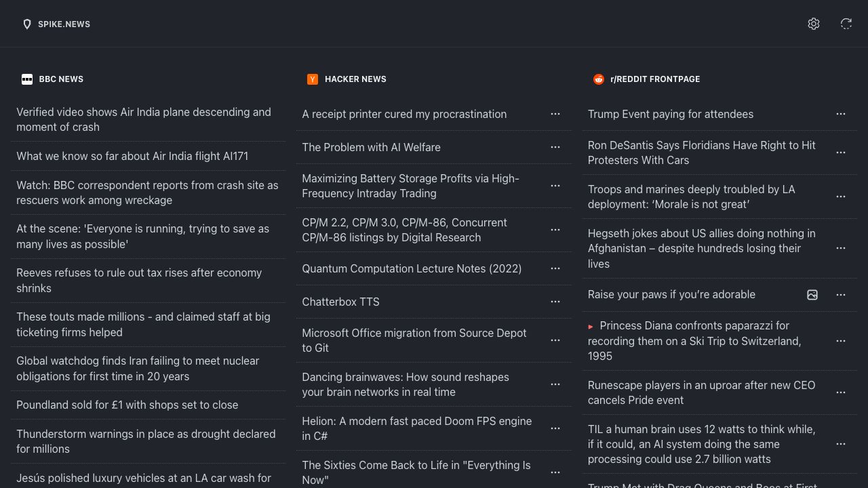Click the BBC News source icon
868x488 pixels.
(x=27, y=79)
